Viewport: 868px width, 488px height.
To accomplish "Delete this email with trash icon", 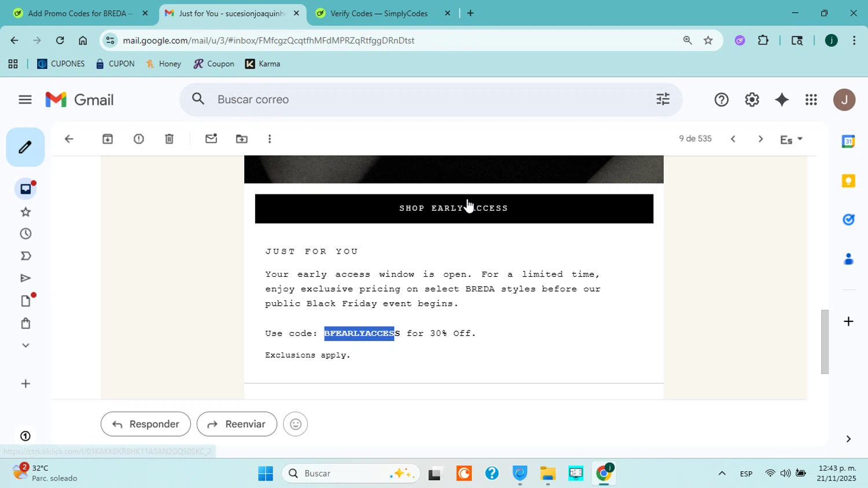I will point(169,139).
